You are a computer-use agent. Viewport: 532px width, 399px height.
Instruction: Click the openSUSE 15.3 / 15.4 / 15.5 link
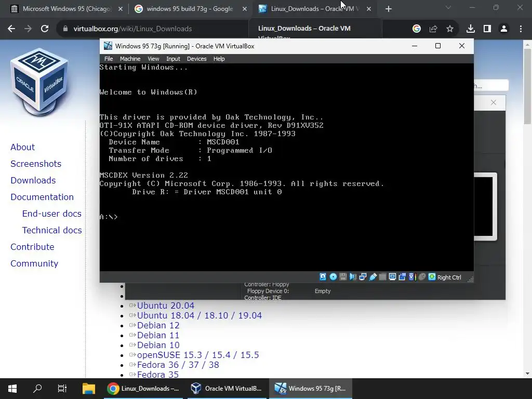point(198,355)
